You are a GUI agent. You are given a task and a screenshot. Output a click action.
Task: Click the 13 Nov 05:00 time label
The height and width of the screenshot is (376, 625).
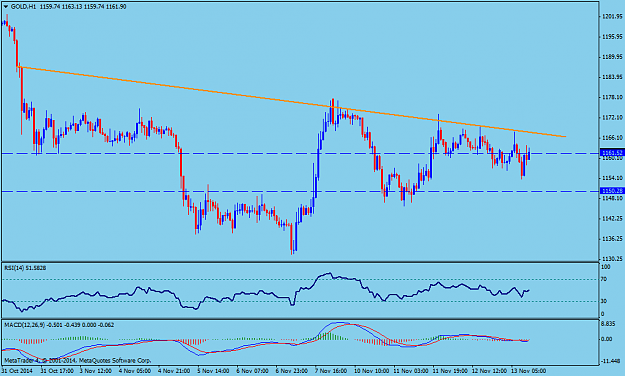529,371
